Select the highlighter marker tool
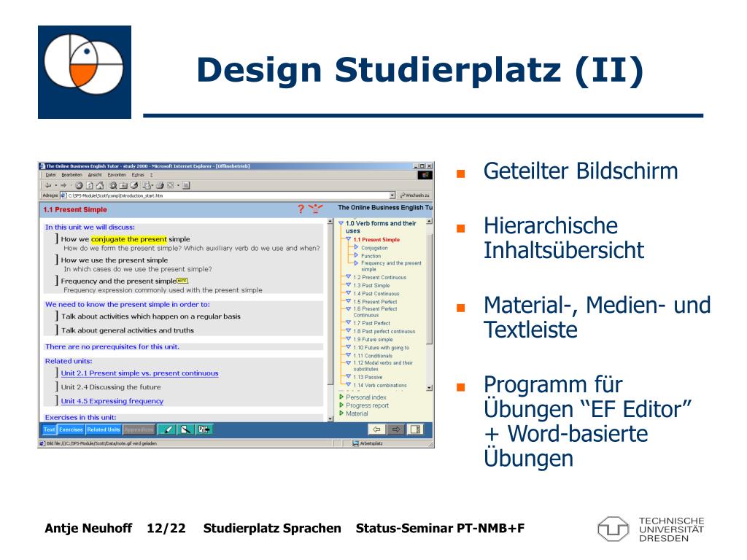 point(167,429)
